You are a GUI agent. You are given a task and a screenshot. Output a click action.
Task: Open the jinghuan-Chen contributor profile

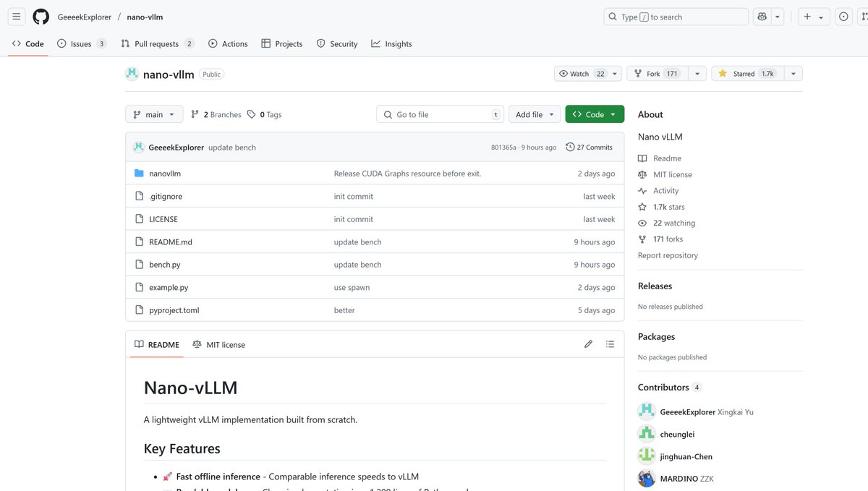tap(686, 456)
